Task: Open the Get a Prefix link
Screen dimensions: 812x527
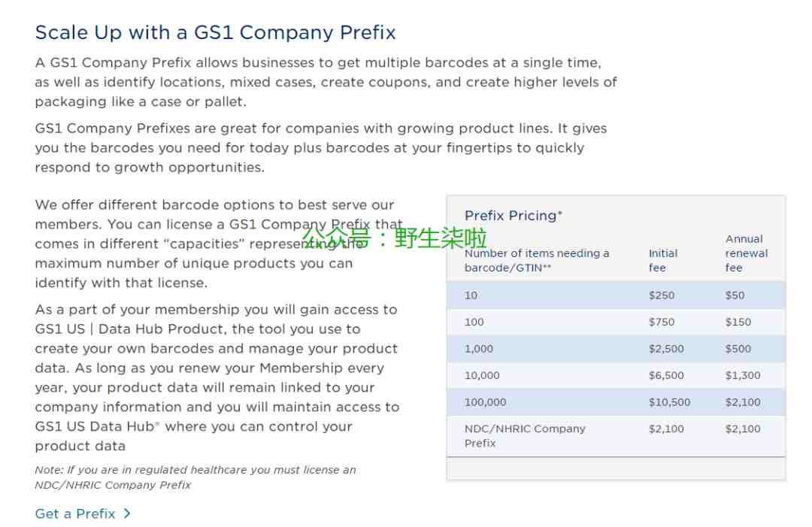Action: coord(75,513)
